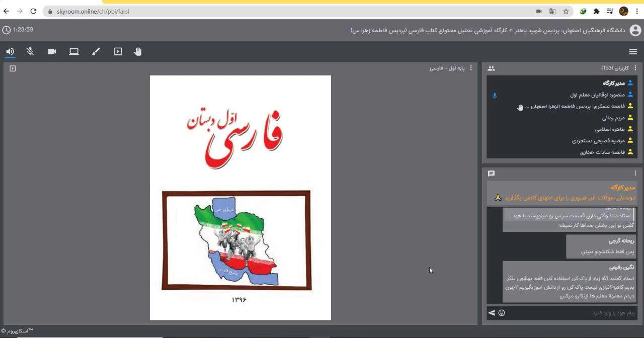Select user مریم زمانی in the list
The image size is (644, 338).
pos(613,118)
